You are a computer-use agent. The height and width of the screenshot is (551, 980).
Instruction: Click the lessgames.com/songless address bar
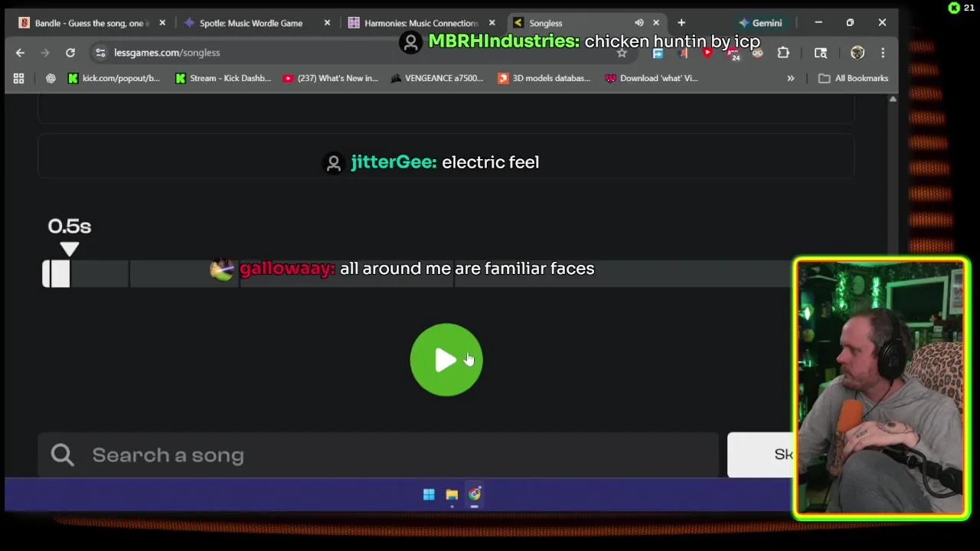tap(360, 53)
